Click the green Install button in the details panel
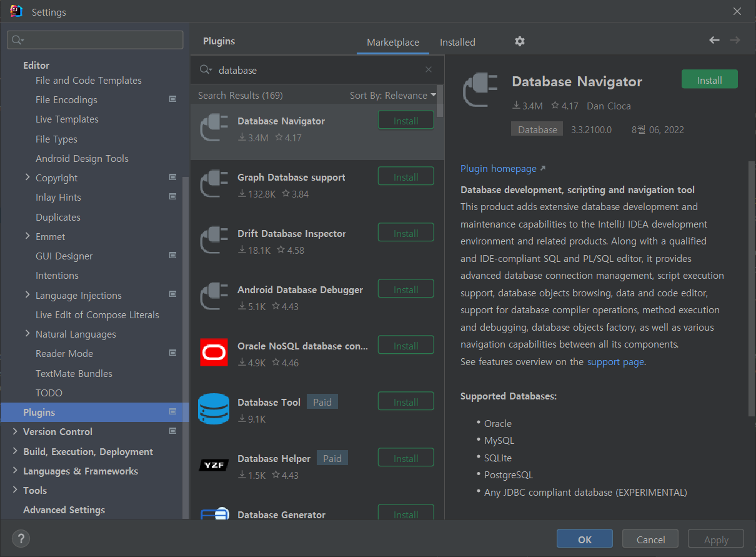Viewport: 756px width, 557px height. tap(710, 80)
